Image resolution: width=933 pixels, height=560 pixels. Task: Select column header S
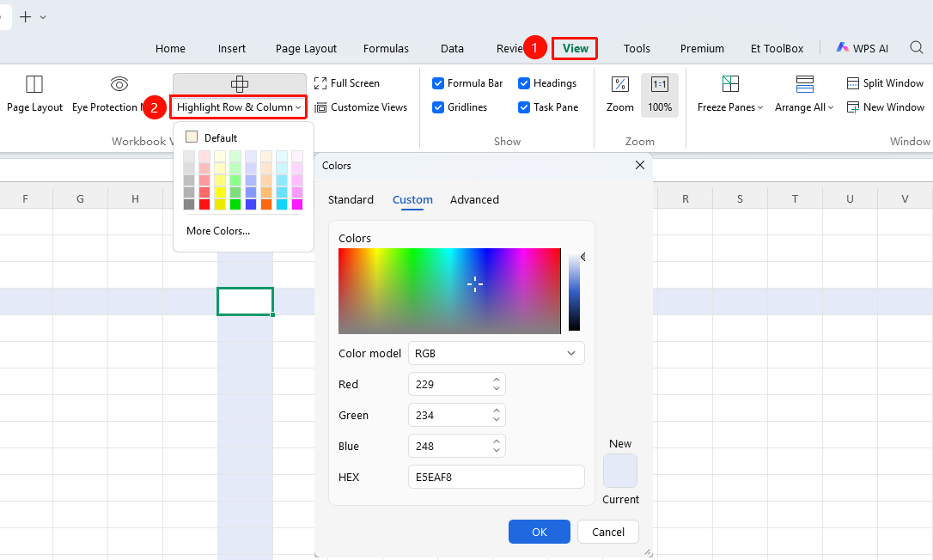(x=740, y=198)
